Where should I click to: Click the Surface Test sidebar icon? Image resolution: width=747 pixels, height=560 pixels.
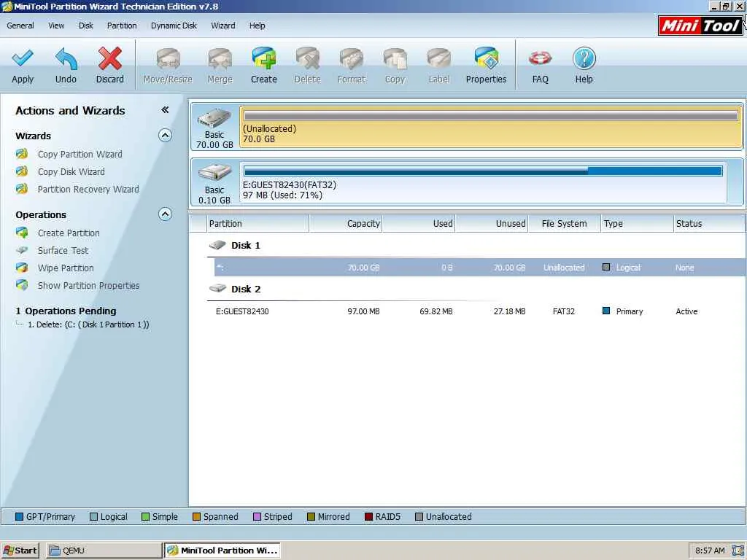(21, 250)
